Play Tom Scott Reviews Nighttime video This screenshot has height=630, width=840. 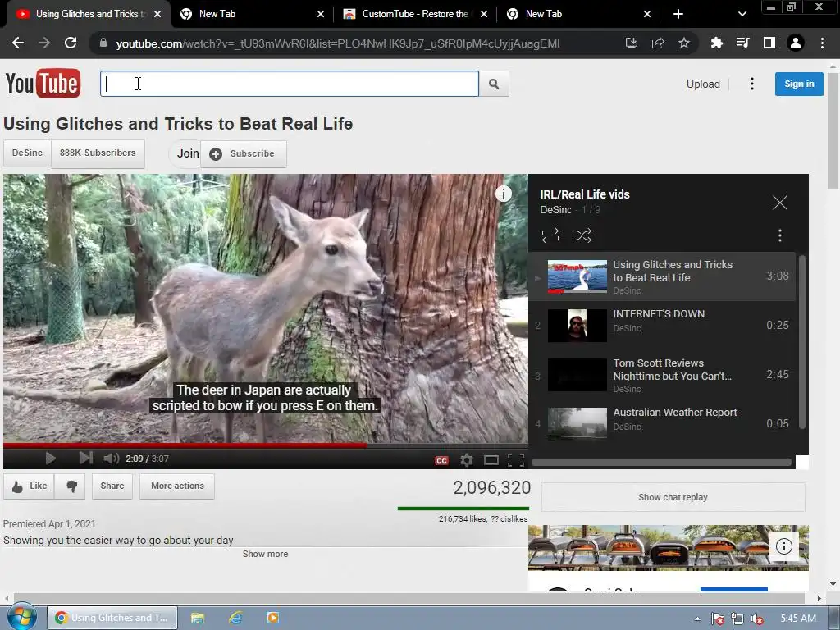[x=662, y=374]
